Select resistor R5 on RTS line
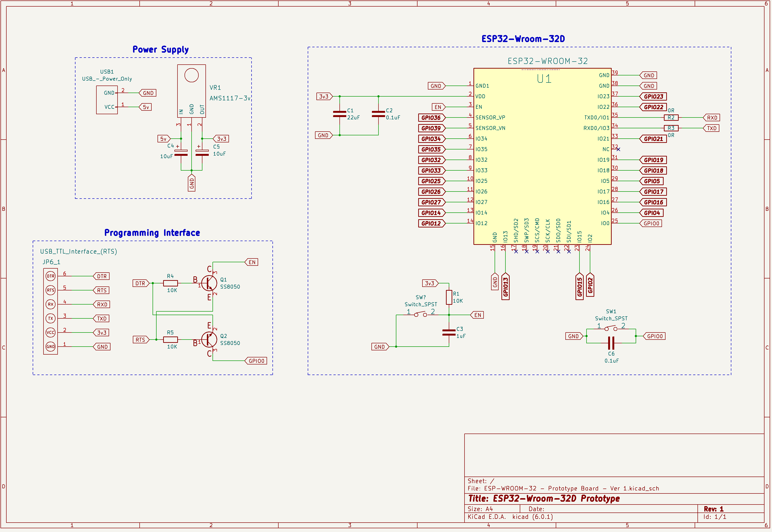 [x=170, y=340]
